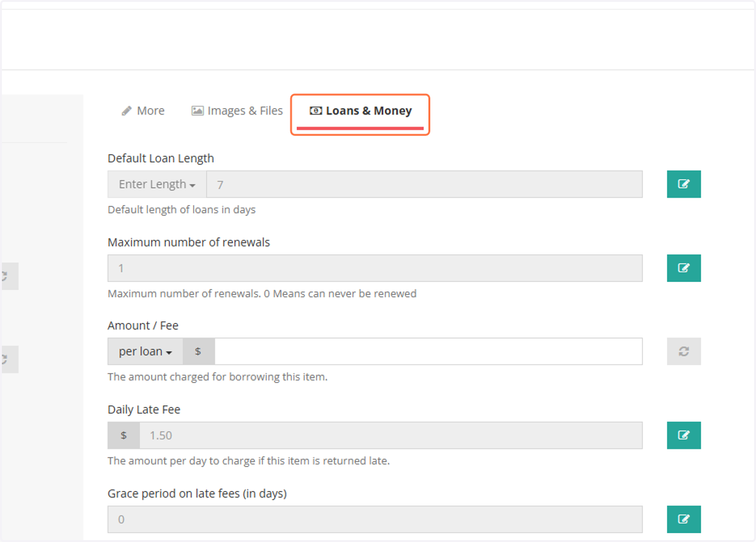Click the dollar sign addon in Amount / Fee
756x542 pixels.
point(198,352)
